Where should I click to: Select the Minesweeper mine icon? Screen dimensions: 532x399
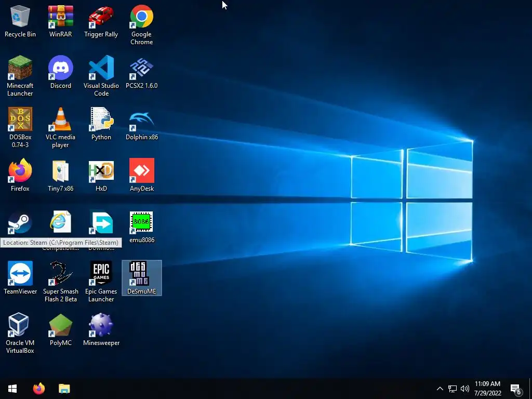click(x=101, y=325)
